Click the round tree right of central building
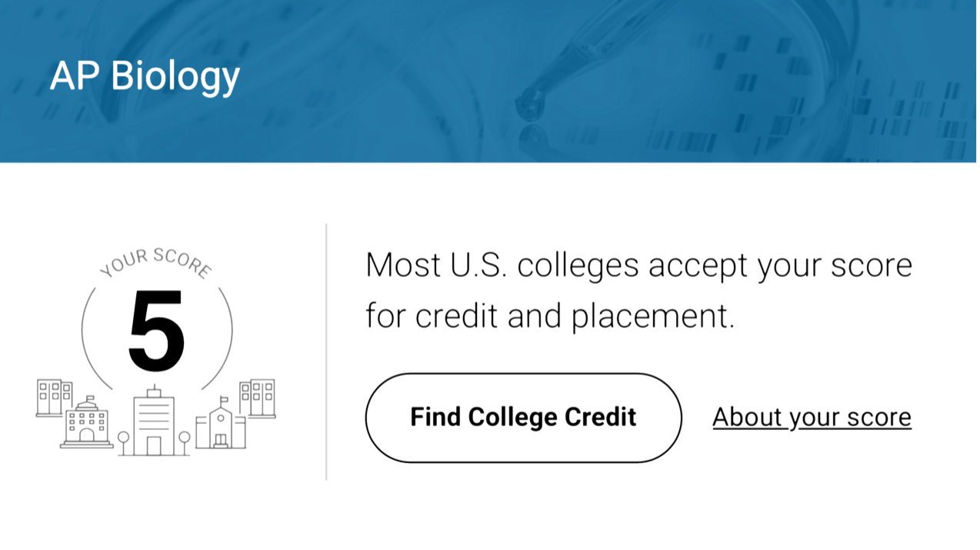The image size is (980, 550). [185, 443]
